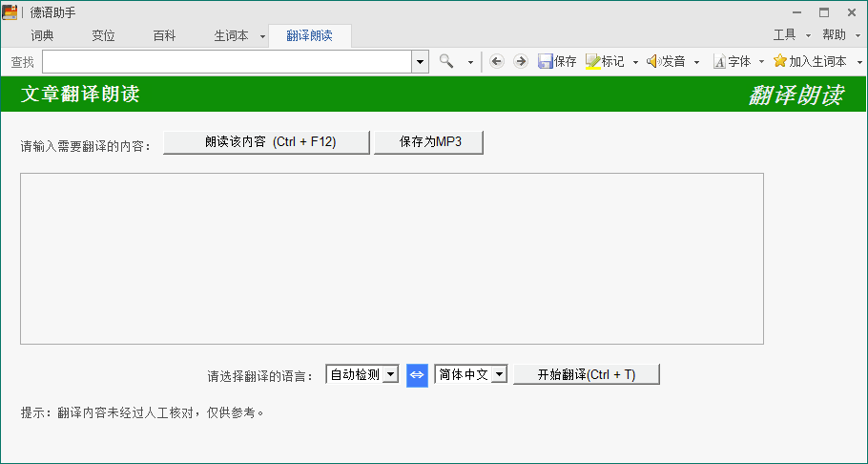The height and width of the screenshot is (464, 868).
Task: Click the 保存为MP3 button
Action: tap(428, 142)
